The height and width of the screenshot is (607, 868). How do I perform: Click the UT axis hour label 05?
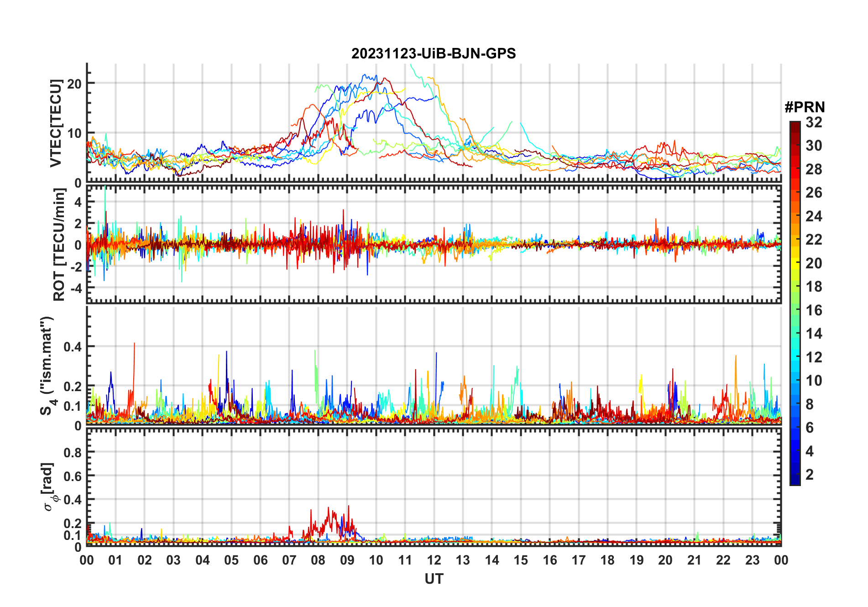pos(231,560)
